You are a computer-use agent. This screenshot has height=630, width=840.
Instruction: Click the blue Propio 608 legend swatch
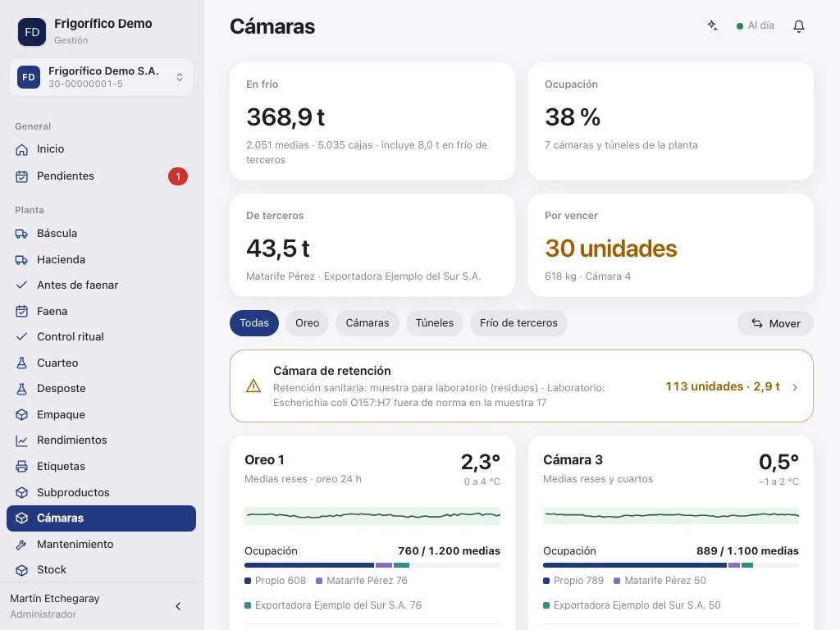248,581
